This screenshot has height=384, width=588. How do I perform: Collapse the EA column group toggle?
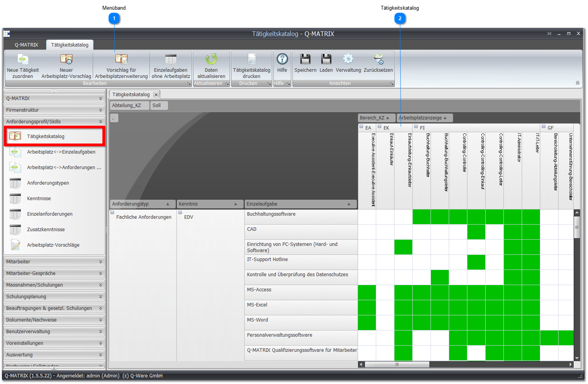pos(361,126)
